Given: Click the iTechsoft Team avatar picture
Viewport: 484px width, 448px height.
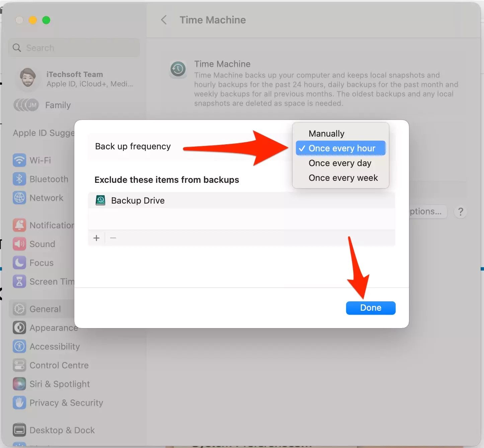Looking at the screenshot, I should click(x=27, y=78).
